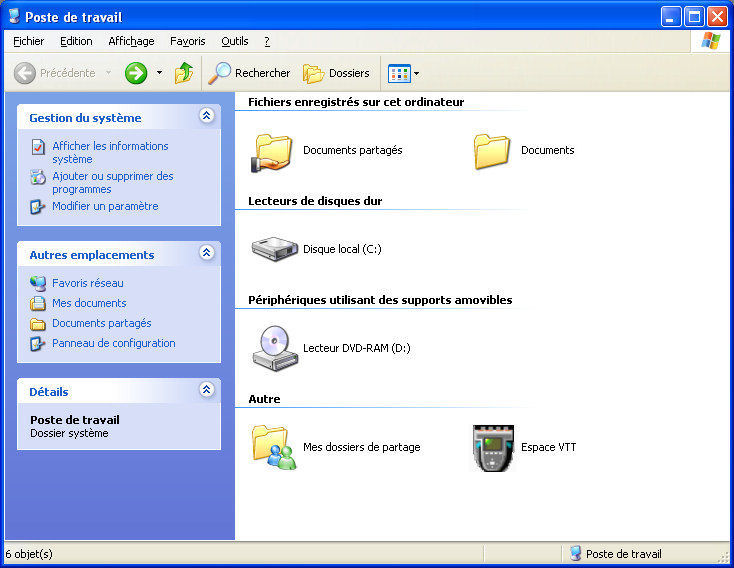
Task: Click Modifier un paramètre link
Action: click(105, 206)
